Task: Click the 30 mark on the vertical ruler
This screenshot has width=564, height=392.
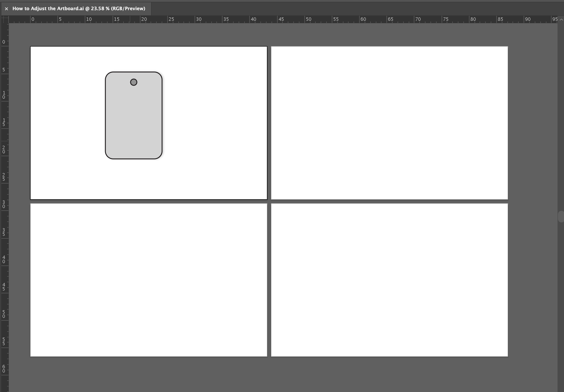Action: [4, 205]
